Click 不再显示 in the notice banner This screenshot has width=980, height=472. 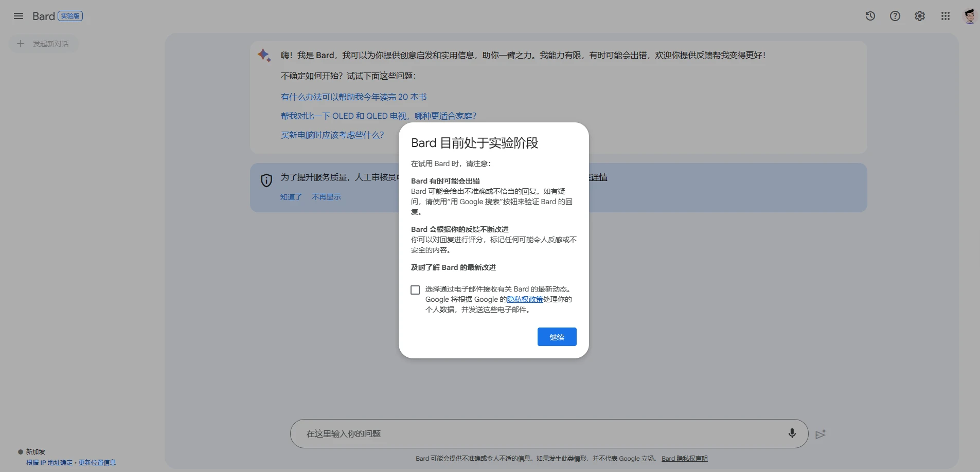[326, 197]
